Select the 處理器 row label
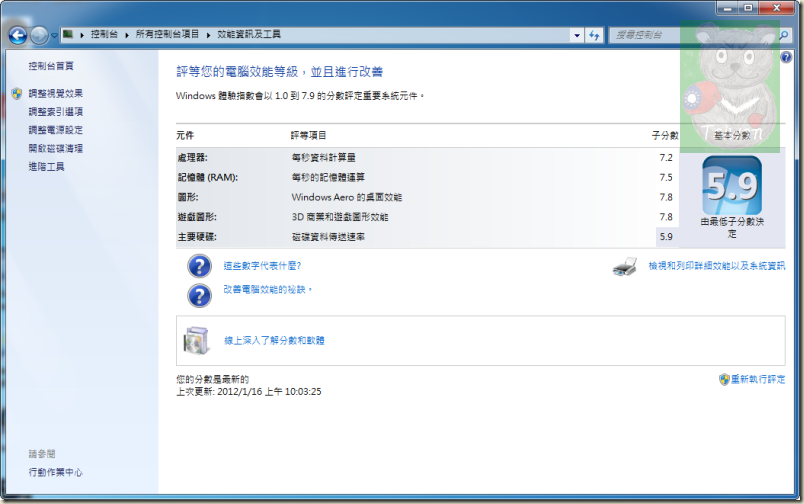The image size is (804, 504). [x=192, y=157]
